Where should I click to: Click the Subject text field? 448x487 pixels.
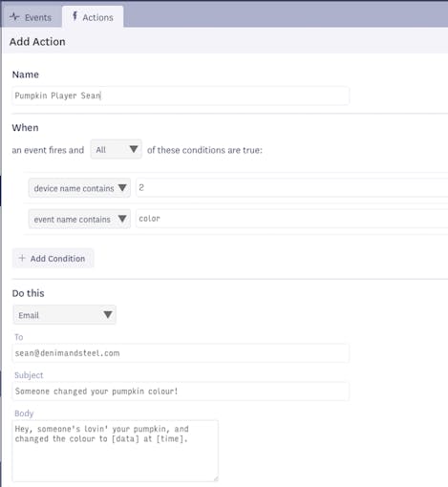click(x=181, y=392)
